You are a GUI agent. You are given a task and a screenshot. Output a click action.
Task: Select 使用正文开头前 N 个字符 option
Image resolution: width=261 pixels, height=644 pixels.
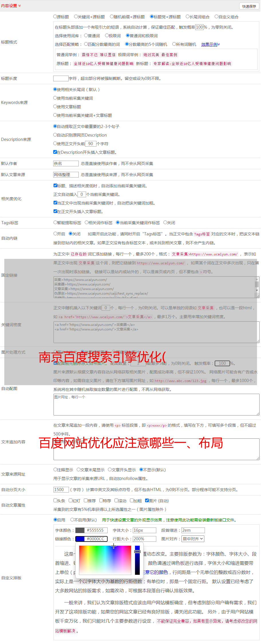(55, 143)
